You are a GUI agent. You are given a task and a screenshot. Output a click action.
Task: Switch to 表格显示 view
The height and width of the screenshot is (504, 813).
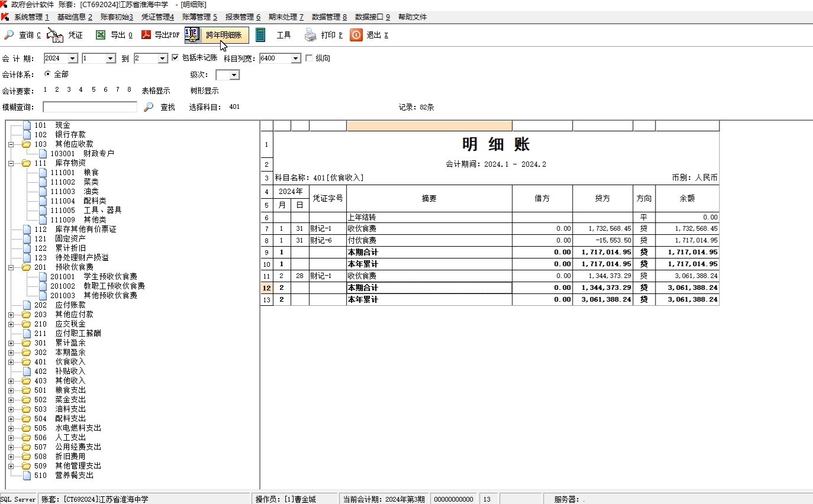156,91
